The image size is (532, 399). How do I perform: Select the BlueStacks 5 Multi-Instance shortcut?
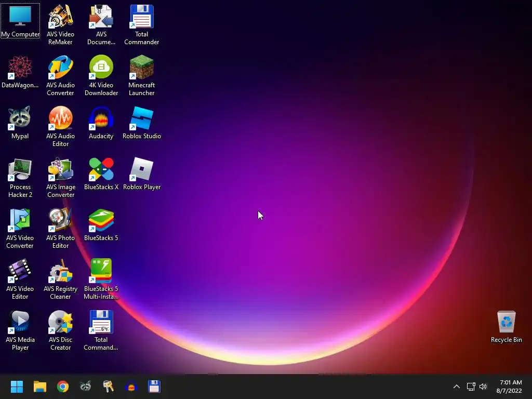click(x=101, y=279)
